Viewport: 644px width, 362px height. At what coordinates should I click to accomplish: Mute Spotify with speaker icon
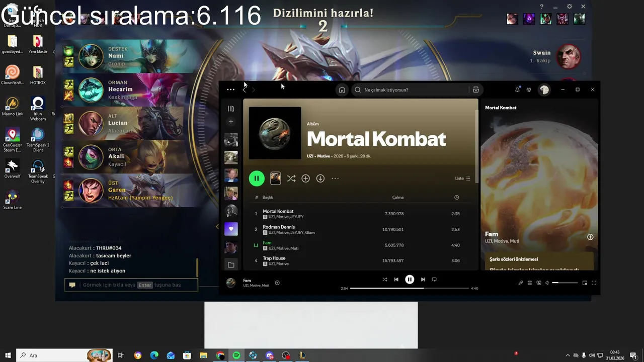coord(548,283)
